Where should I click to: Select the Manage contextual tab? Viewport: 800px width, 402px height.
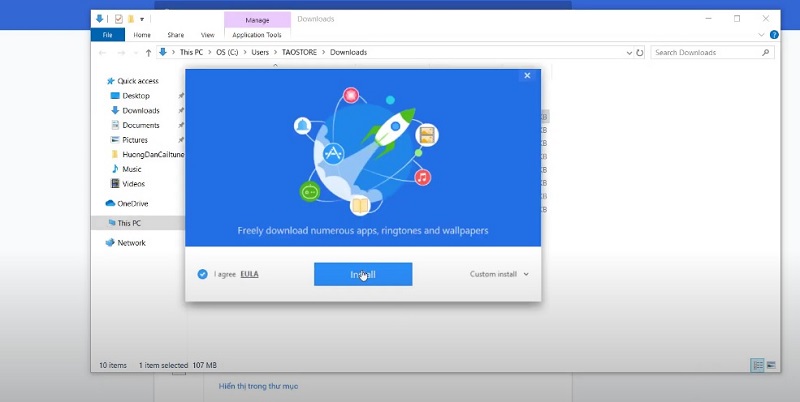257,20
